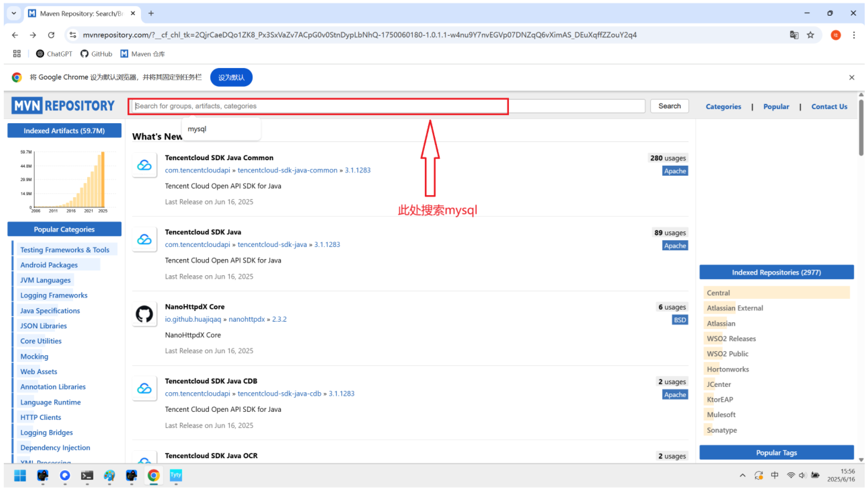Open the apps grid in bookmarks bar
This screenshot has width=868, height=494.
(x=17, y=54)
